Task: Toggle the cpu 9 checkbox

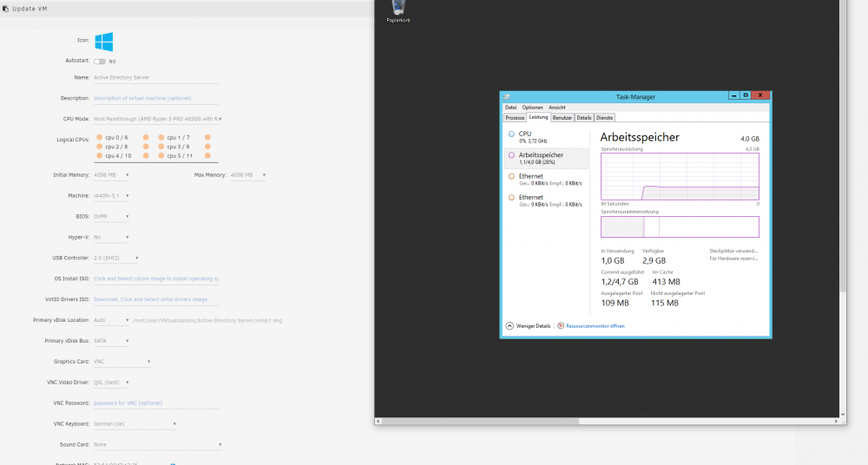Action: click(207, 147)
